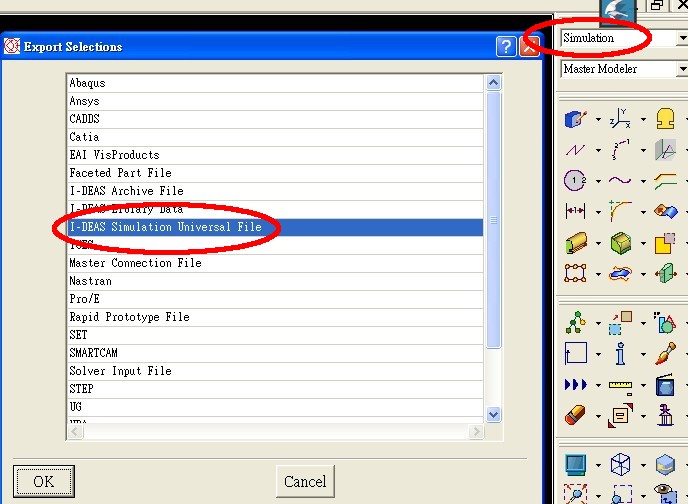Click the blue wavy surface icon
The width and height of the screenshot is (688, 504).
(620, 273)
